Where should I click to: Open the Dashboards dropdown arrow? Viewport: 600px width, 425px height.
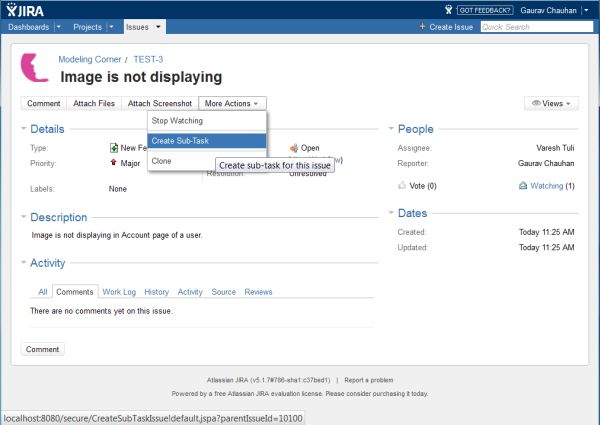coord(59,27)
